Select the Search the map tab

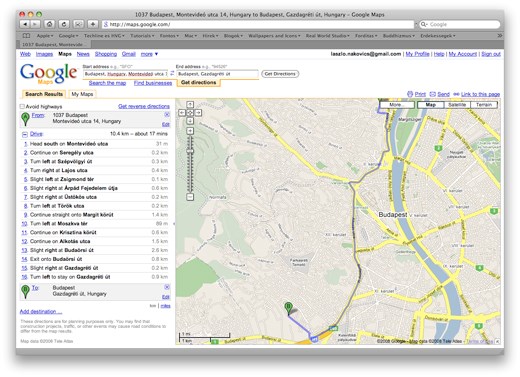[x=107, y=83]
